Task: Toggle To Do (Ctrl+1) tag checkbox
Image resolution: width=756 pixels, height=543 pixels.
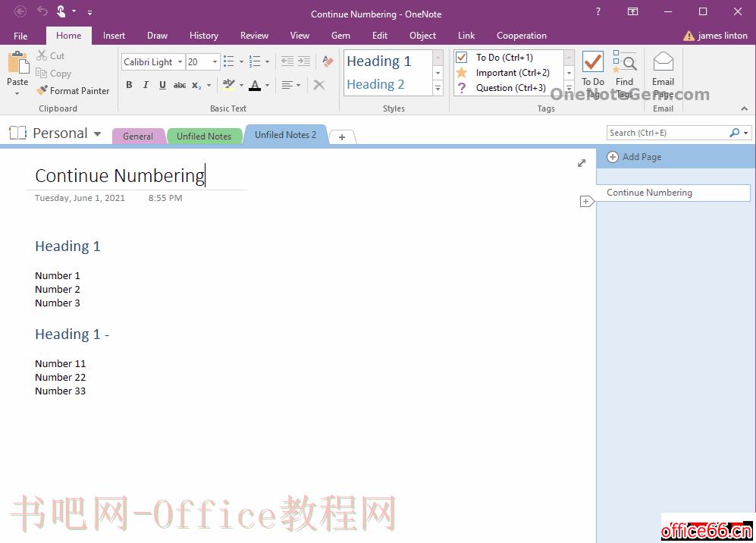Action: (462, 58)
